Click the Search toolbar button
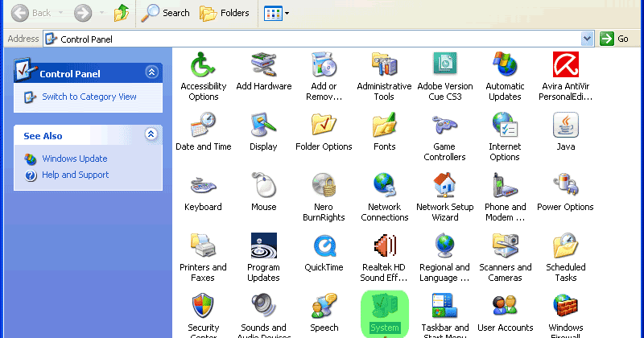Screen dimensions: 644x338 (x=165, y=13)
